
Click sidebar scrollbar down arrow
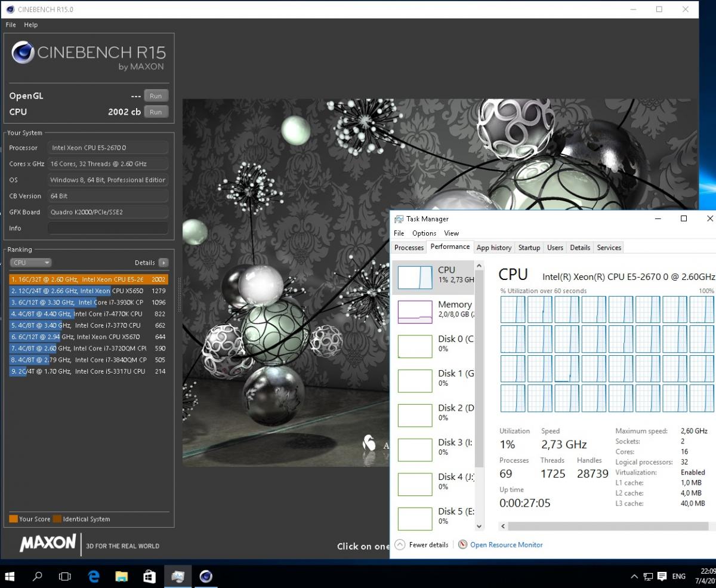[479, 526]
